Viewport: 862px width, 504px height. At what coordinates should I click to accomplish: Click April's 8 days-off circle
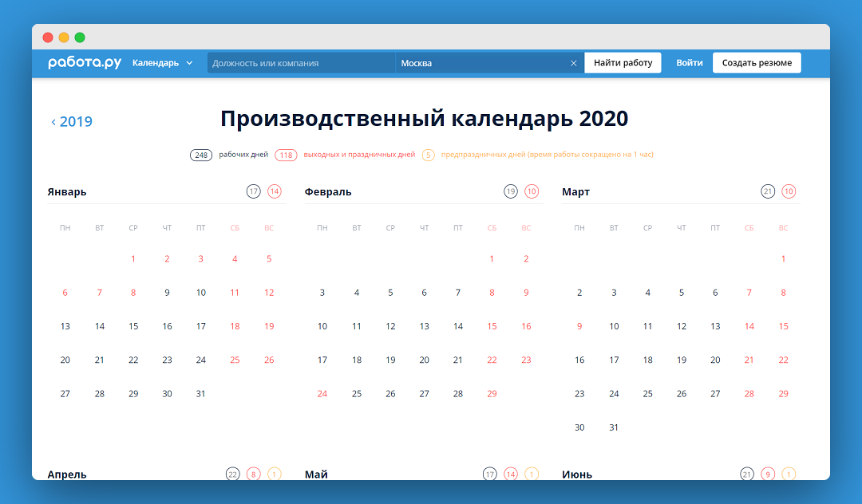(x=254, y=474)
